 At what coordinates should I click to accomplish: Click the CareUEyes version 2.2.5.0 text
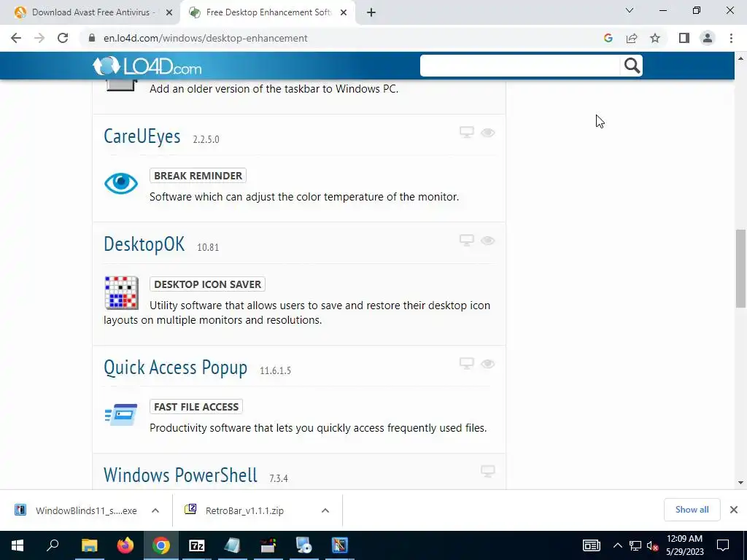tap(206, 139)
